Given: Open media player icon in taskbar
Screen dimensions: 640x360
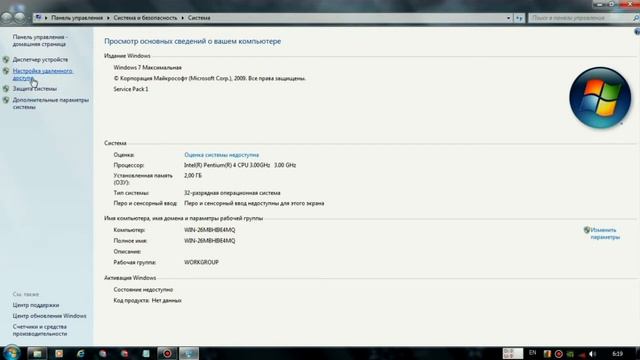Looking at the screenshot, I should (59, 353).
